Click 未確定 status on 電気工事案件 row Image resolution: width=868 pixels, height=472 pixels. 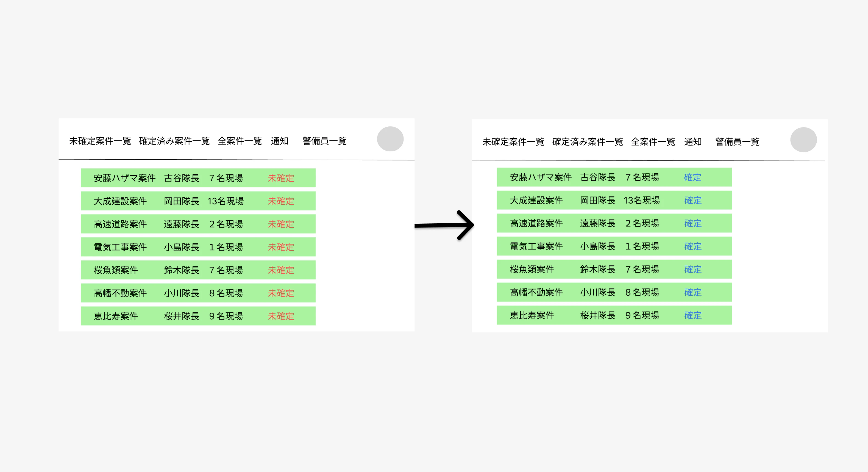[281, 247]
